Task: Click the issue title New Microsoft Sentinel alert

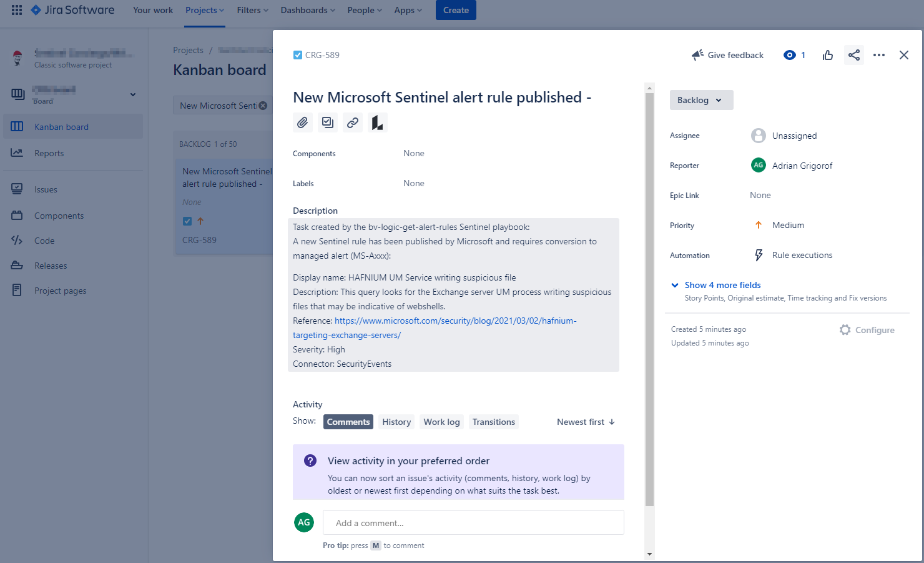Action: coord(442,97)
